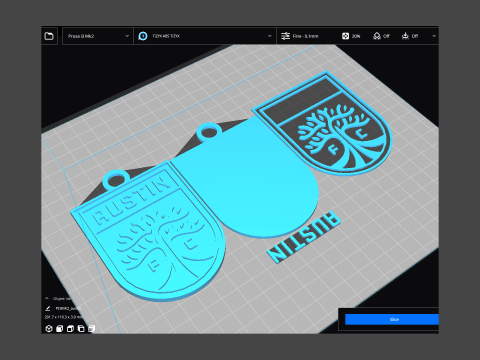Screen dimensions: 480x360
Task: Click the pencil edit job name icon
Action: 48,308
